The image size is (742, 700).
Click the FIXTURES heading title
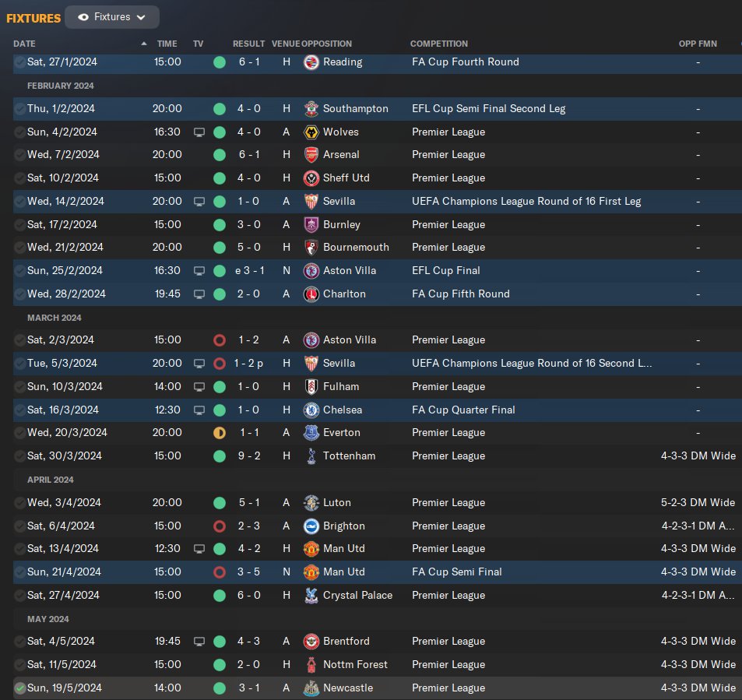point(33,18)
